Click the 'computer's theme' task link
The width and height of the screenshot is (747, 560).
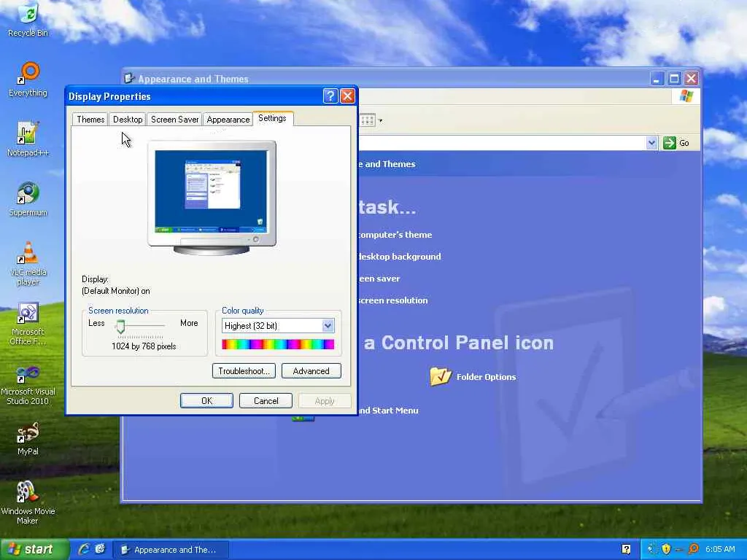click(x=395, y=235)
